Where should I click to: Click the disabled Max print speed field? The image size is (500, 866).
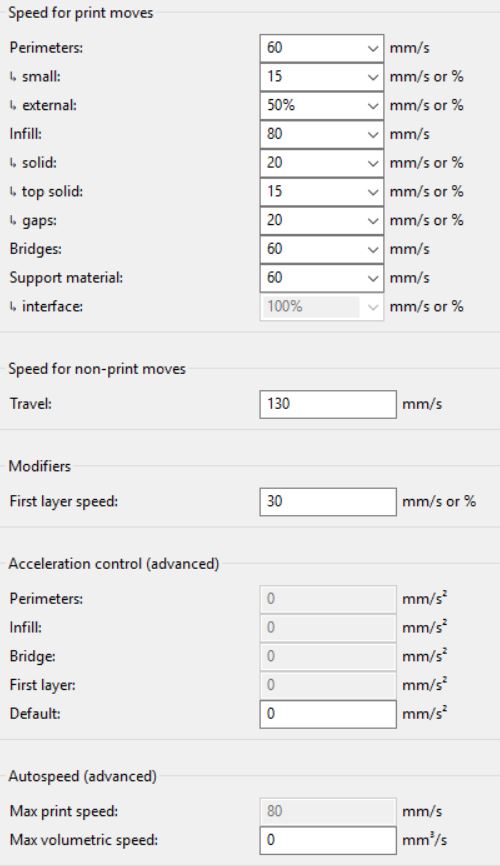click(x=328, y=811)
